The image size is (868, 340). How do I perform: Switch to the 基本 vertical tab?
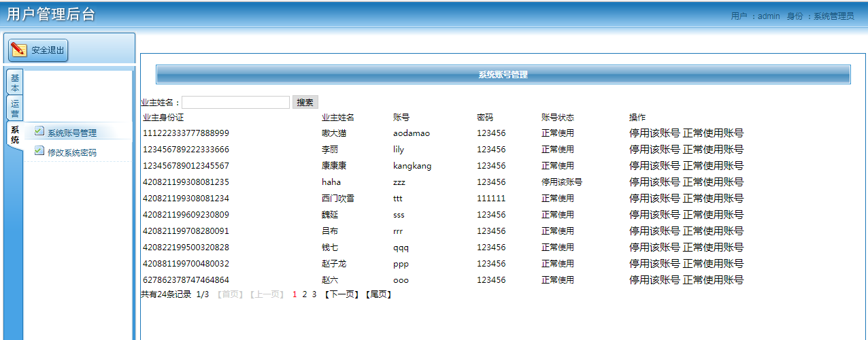pos(15,83)
